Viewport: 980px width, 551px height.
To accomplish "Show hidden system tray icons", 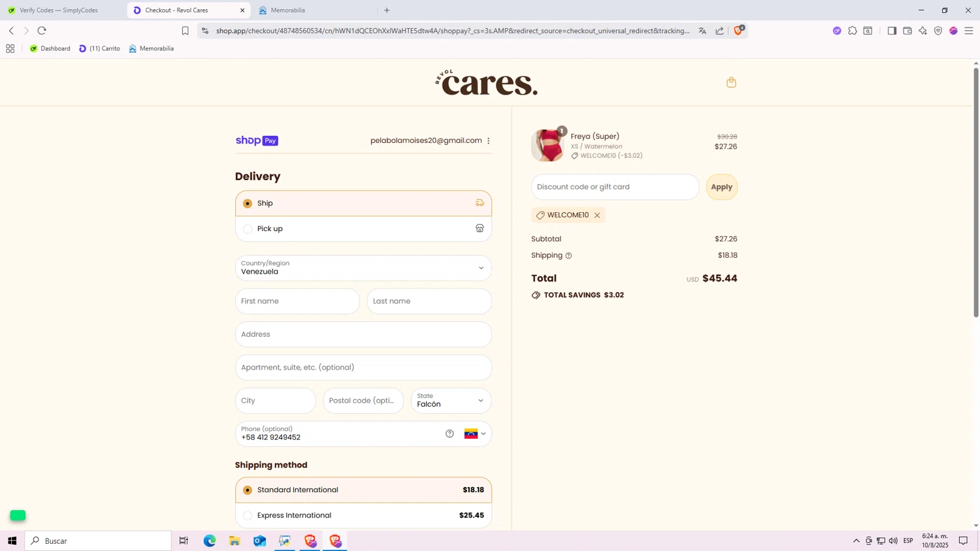I will [856, 541].
